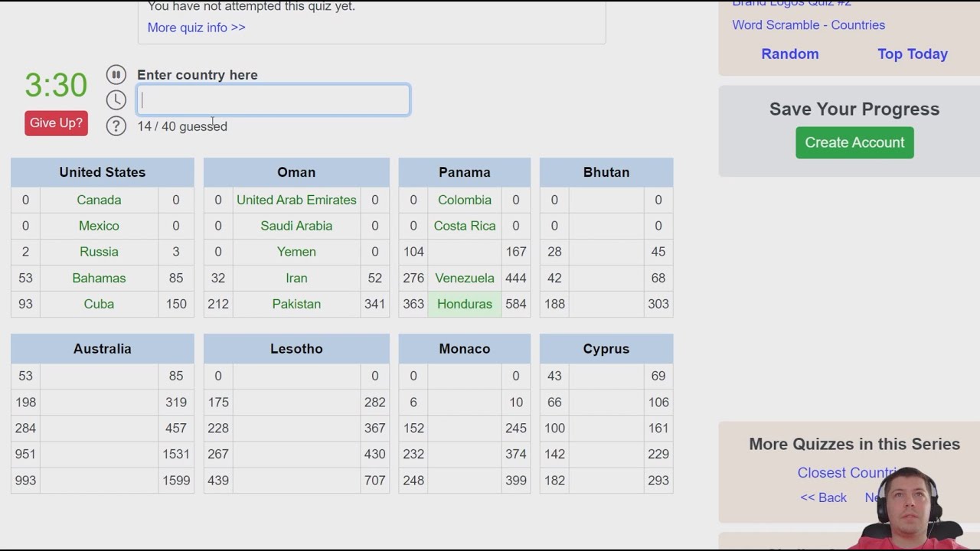
Task: Click the Canada answer cell
Action: coord(99,200)
